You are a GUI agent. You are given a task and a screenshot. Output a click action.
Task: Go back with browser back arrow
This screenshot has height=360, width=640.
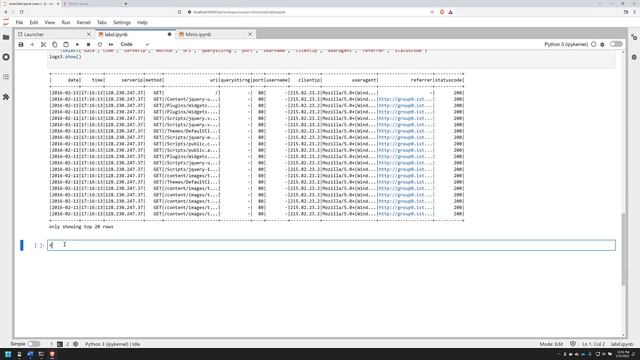point(5,12)
